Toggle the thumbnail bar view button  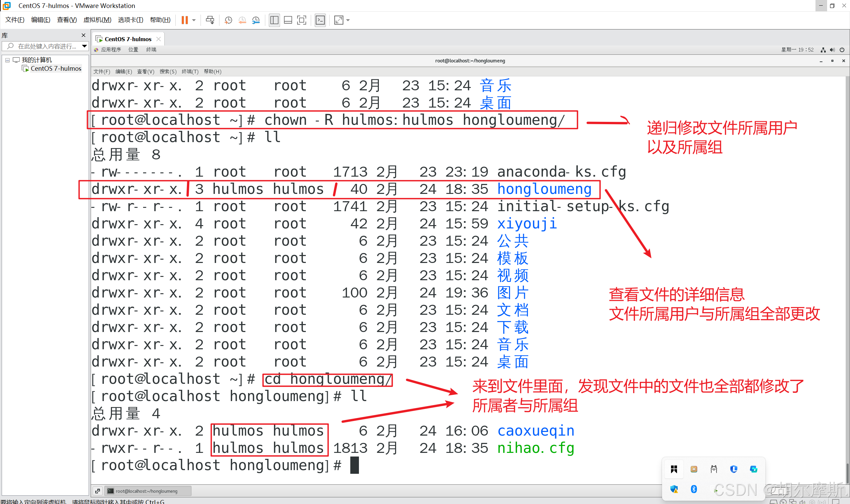288,20
